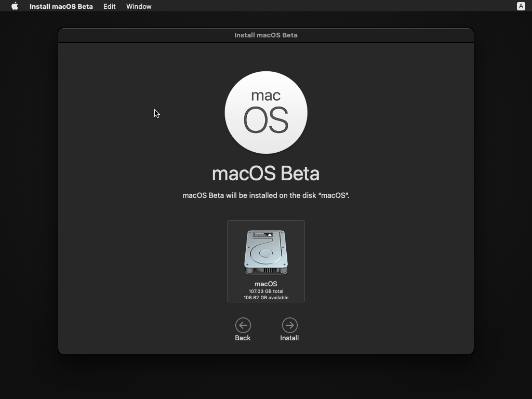This screenshot has width=532, height=399.
Task: Click the disk name "macOS" label
Action: (x=265, y=284)
